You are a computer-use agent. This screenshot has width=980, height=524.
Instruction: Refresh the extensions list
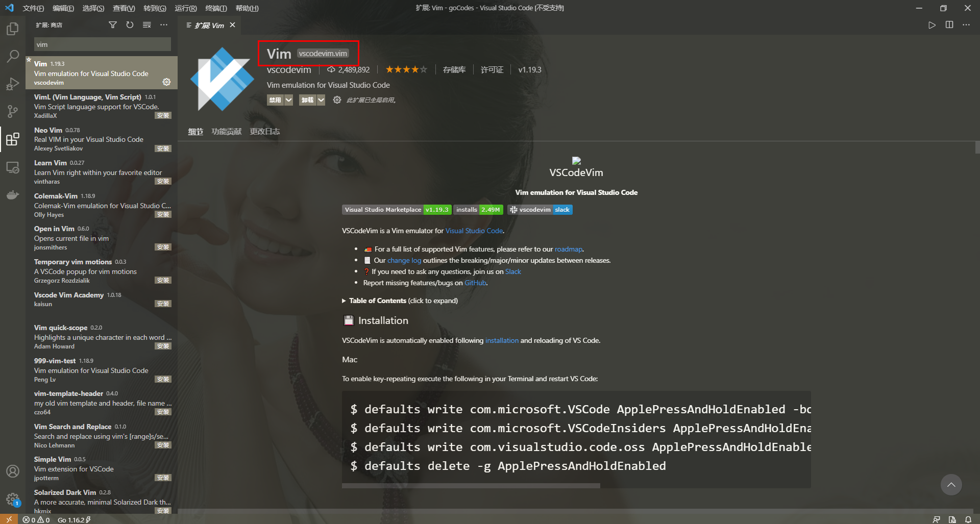(x=130, y=25)
